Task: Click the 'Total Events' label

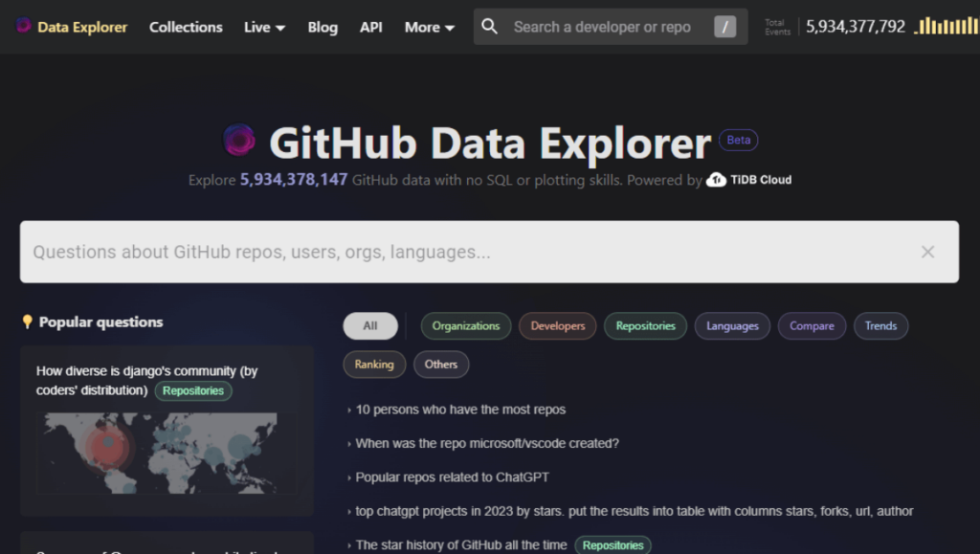Action: click(777, 27)
